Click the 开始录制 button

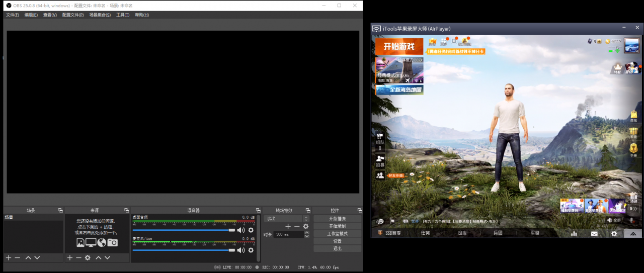pyautogui.click(x=337, y=226)
